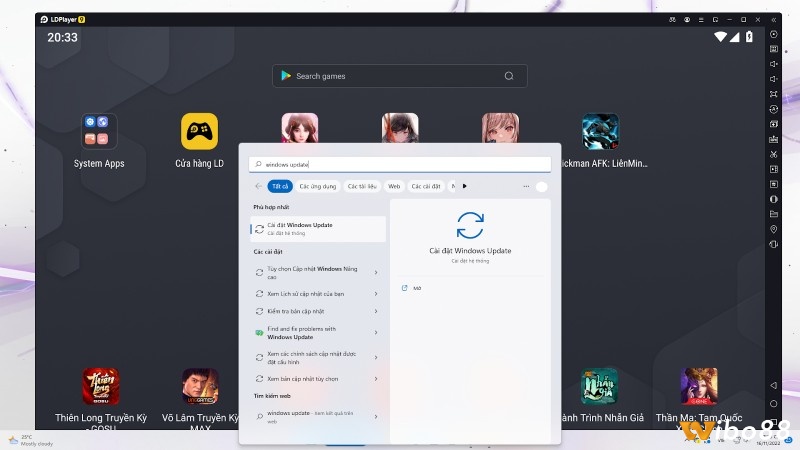The height and width of the screenshot is (450, 800).
Task: Expand chevron for Xem bản cập nhật tùy chọn
Action: click(x=376, y=379)
